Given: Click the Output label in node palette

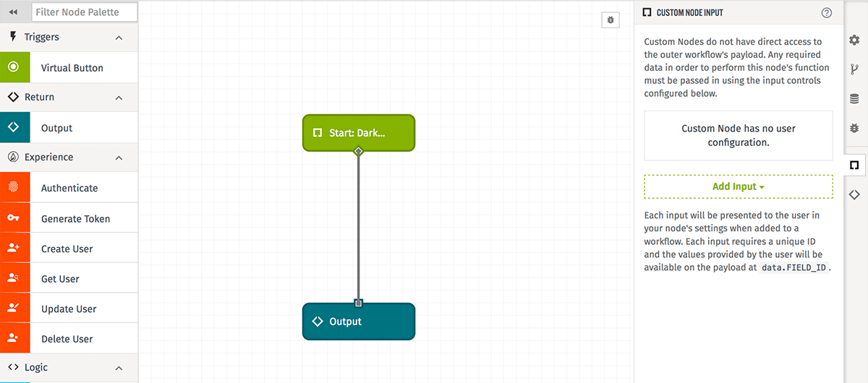Looking at the screenshot, I should coord(57,128).
